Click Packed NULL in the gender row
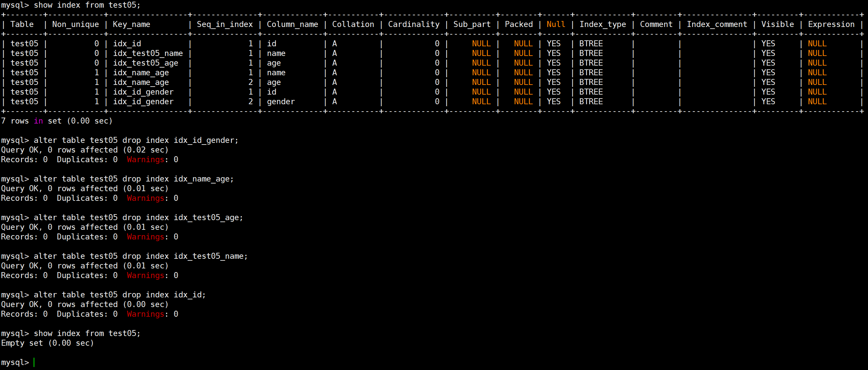 point(523,102)
